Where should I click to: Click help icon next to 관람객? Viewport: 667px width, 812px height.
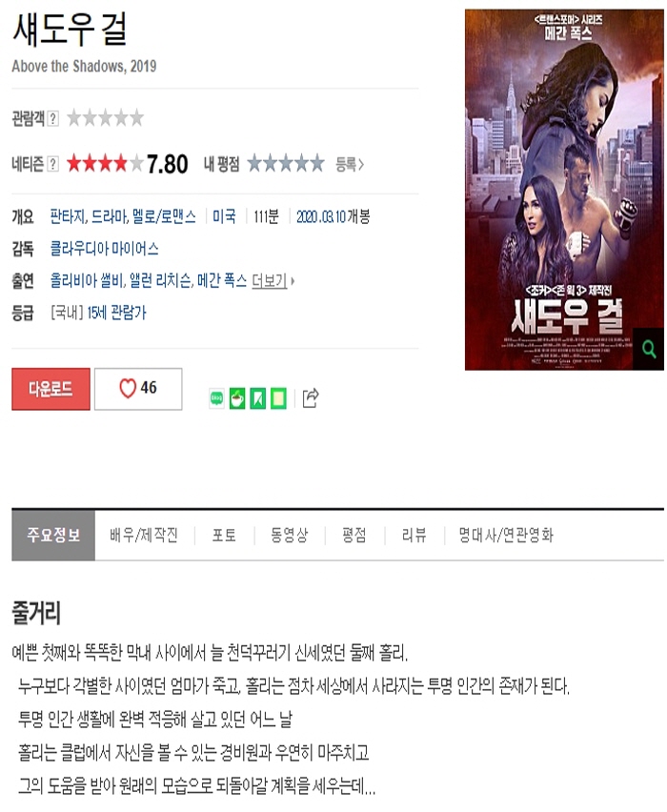(x=52, y=118)
